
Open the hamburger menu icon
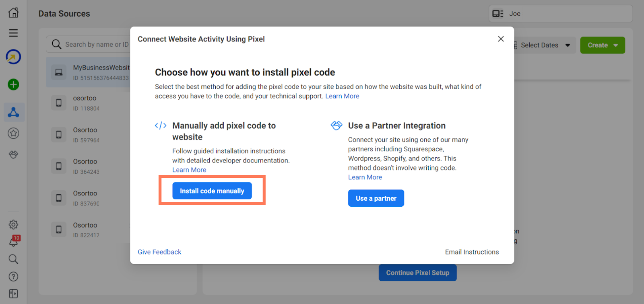[13, 33]
